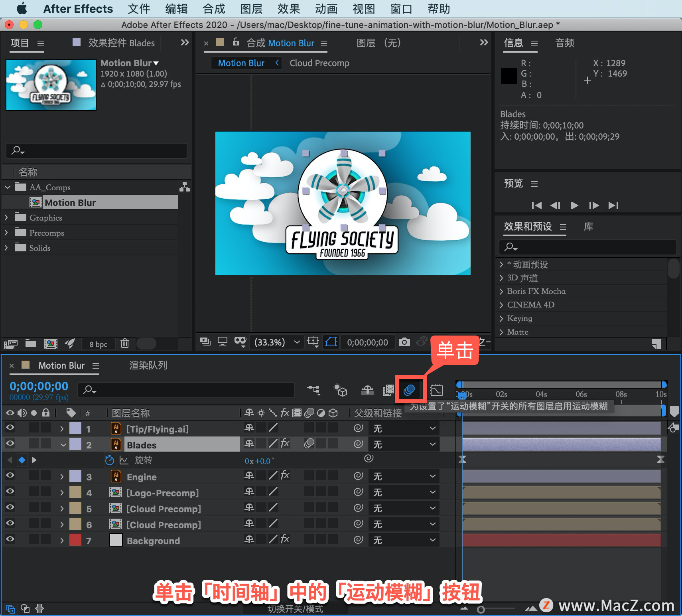Expand the Graphics folder
Screen dimensions: 682x616
pyautogui.click(x=6, y=217)
